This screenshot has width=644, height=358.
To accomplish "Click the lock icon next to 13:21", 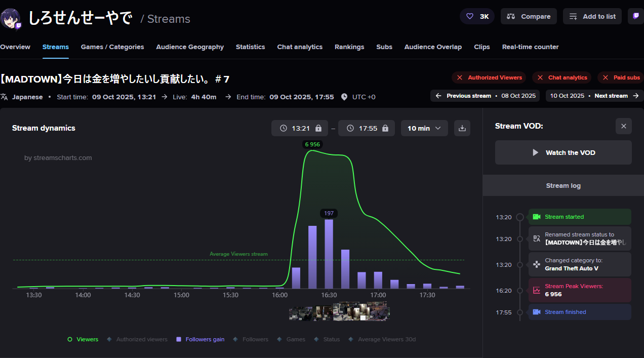I will [318, 129].
